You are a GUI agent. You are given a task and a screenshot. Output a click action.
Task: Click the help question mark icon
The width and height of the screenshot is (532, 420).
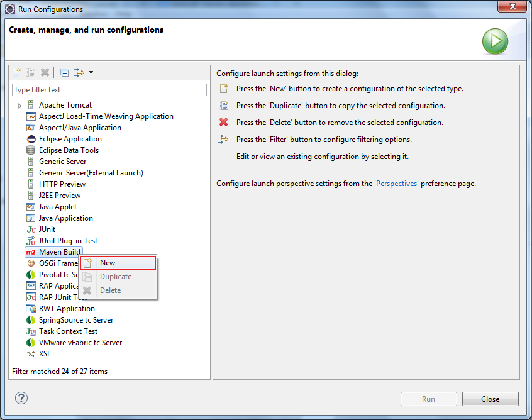point(21,398)
